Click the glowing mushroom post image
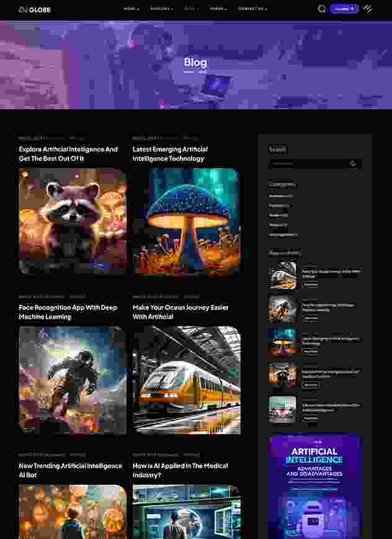 [186, 221]
